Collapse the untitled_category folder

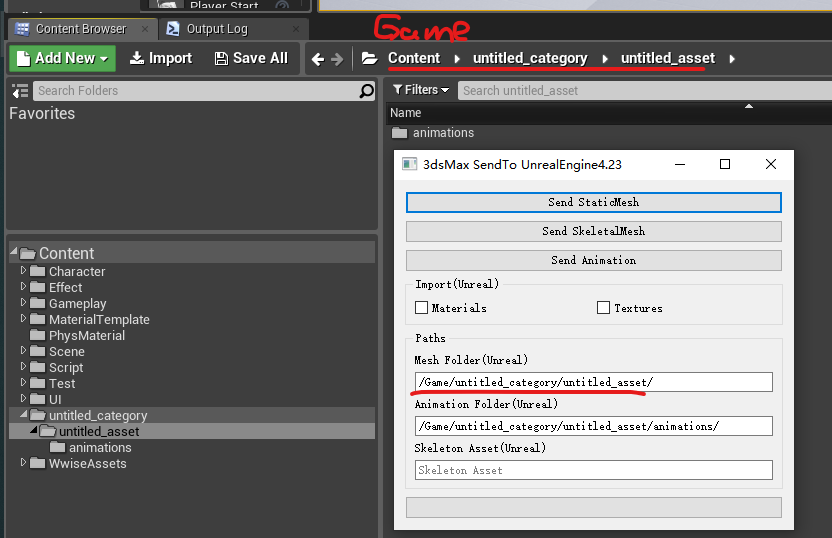[24, 414]
